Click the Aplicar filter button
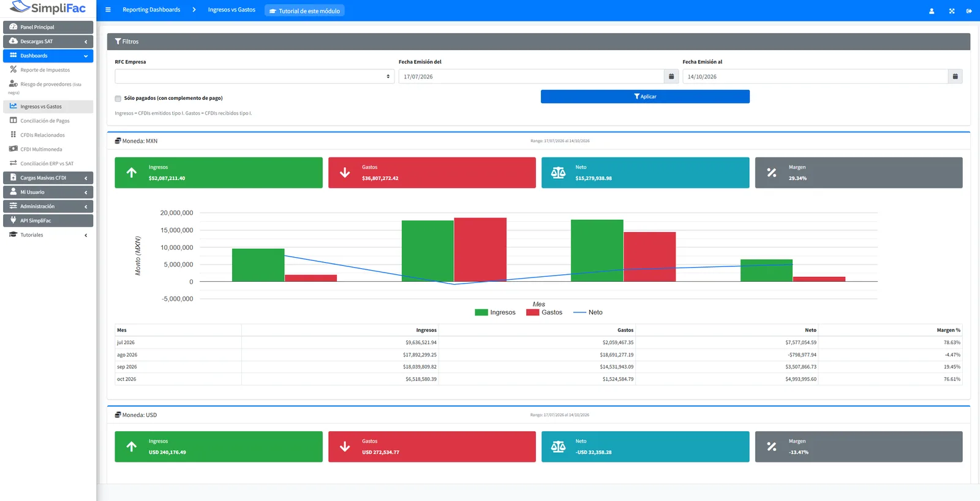The image size is (980, 501). click(x=645, y=97)
